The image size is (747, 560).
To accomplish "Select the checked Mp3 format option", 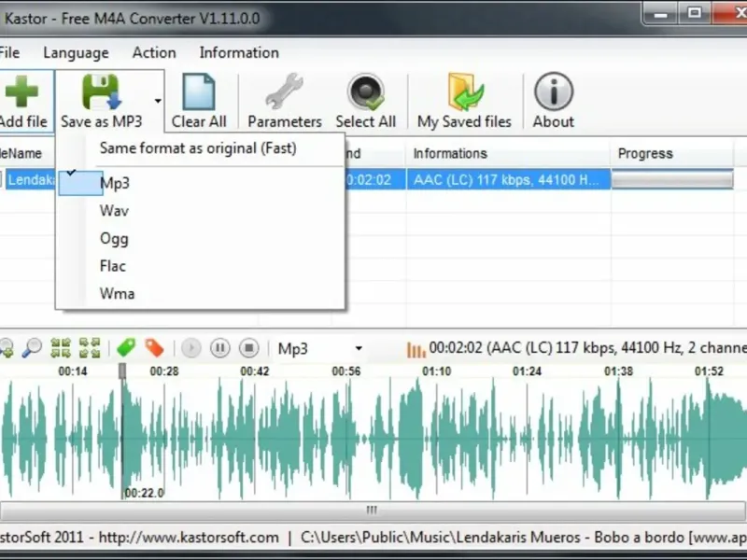I will point(200,183).
